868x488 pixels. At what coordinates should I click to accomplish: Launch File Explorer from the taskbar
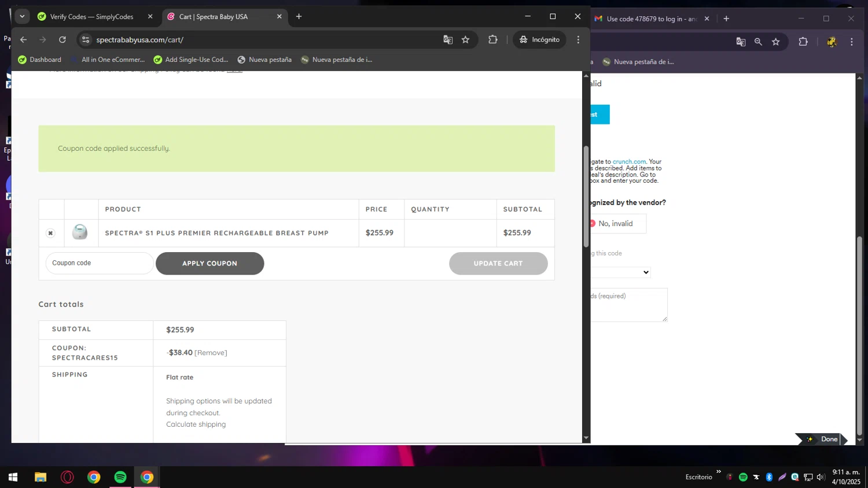(x=40, y=477)
